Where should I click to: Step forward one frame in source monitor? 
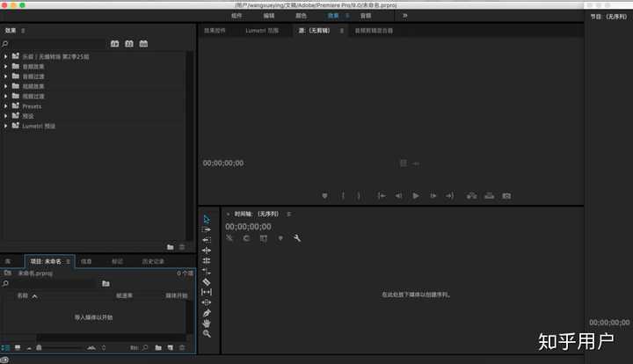click(x=433, y=196)
